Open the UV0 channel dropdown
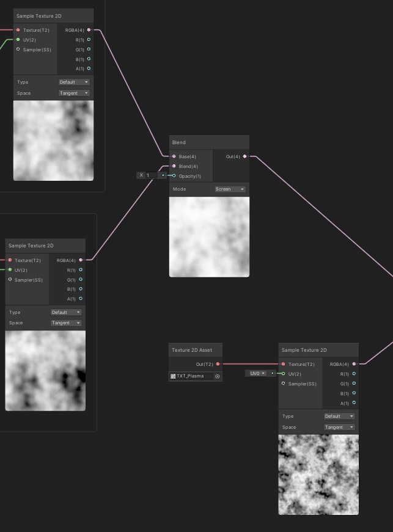The height and width of the screenshot is (532, 393). (257, 373)
